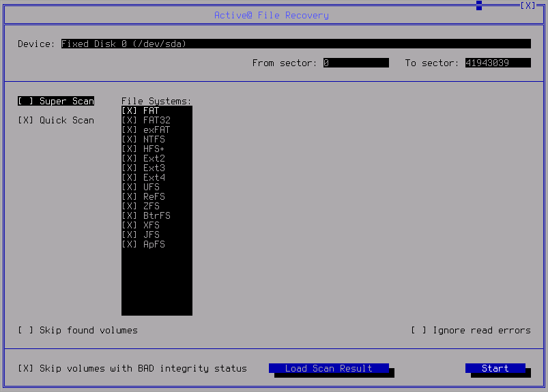The width and height of the screenshot is (548, 392).
Task: Close the dialog with the [X] button
Action: pyautogui.click(x=528, y=5)
